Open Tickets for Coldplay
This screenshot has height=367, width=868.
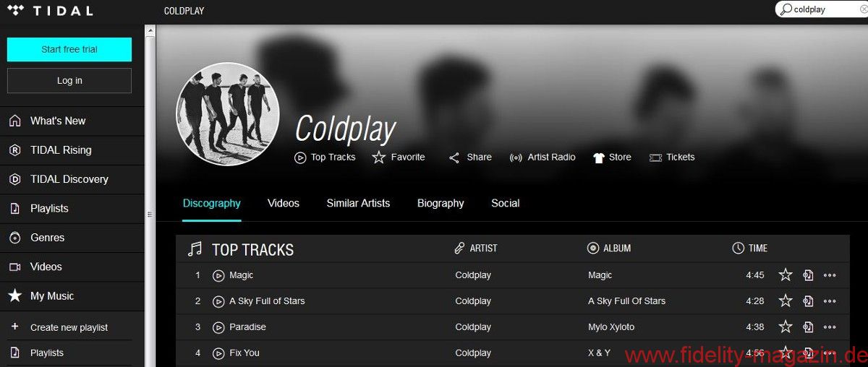[x=655, y=157]
